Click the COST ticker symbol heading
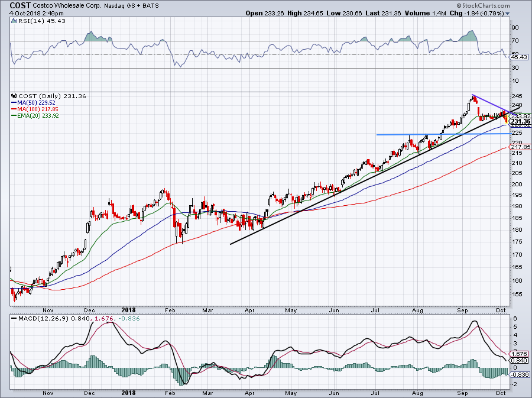Viewport: 532px width, 398px height. (x=20, y=5)
